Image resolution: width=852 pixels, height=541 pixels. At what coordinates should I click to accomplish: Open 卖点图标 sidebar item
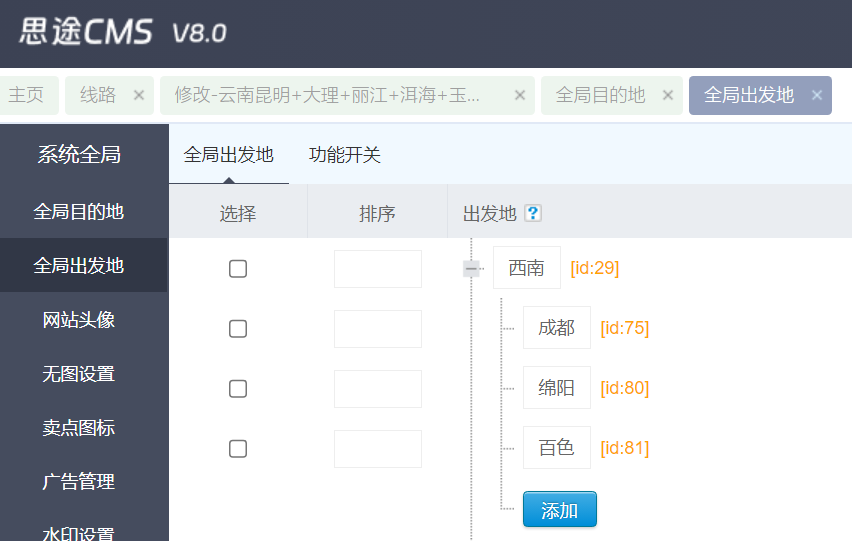click(x=79, y=428)
